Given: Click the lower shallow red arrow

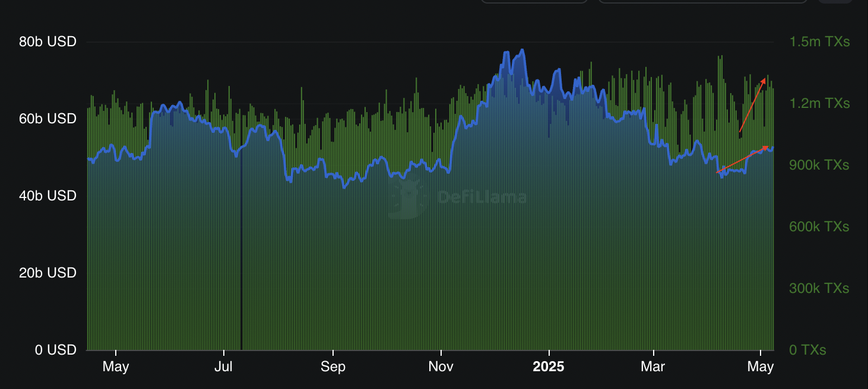Looking at the screenshot, I should pyautogui.click(x=743, y=159).
